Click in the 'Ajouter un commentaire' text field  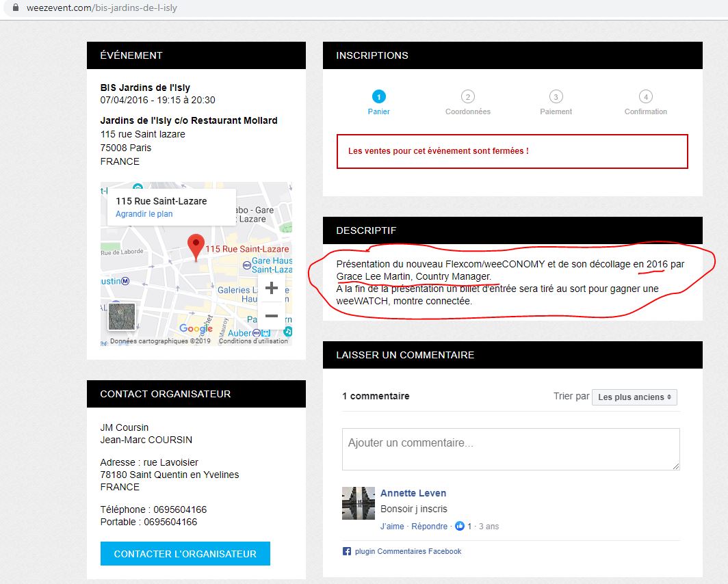tap(510, 449)
